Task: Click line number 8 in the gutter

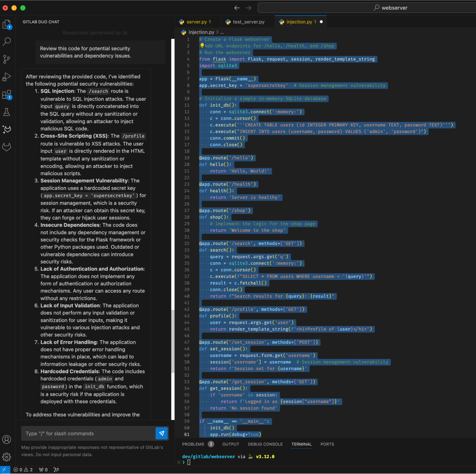Action: (x=188, y=85)
